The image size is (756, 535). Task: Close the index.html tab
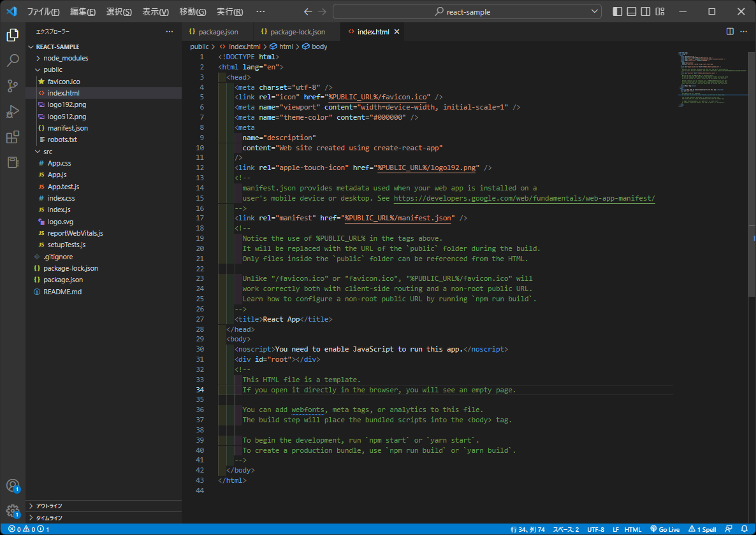(x=396, y=32)
